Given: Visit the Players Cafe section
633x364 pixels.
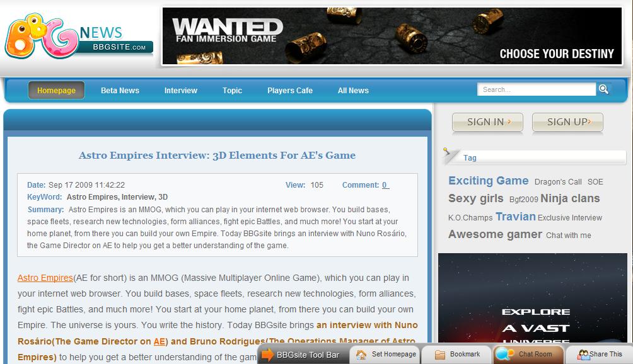Looking at the screenshot, I should (290, 90).
